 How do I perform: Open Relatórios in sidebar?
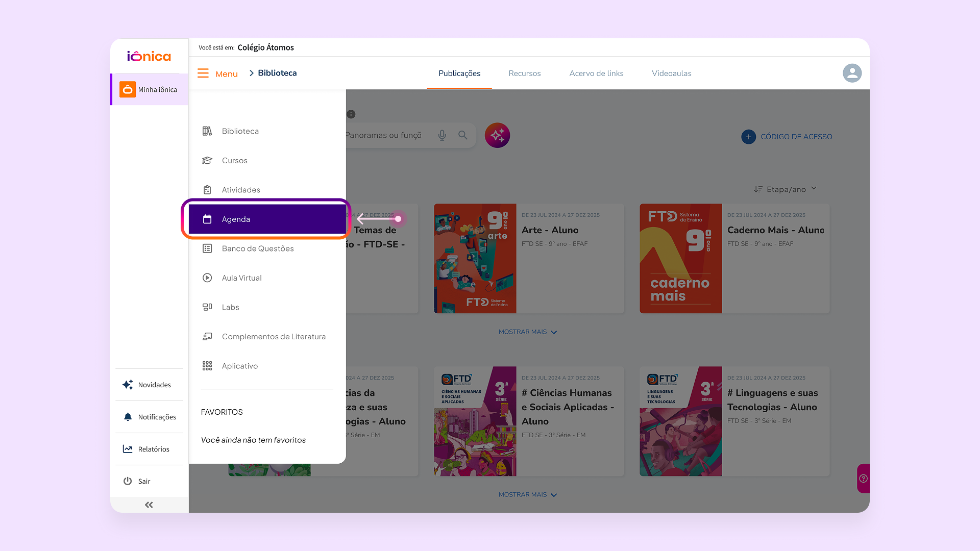coord(149,449)
